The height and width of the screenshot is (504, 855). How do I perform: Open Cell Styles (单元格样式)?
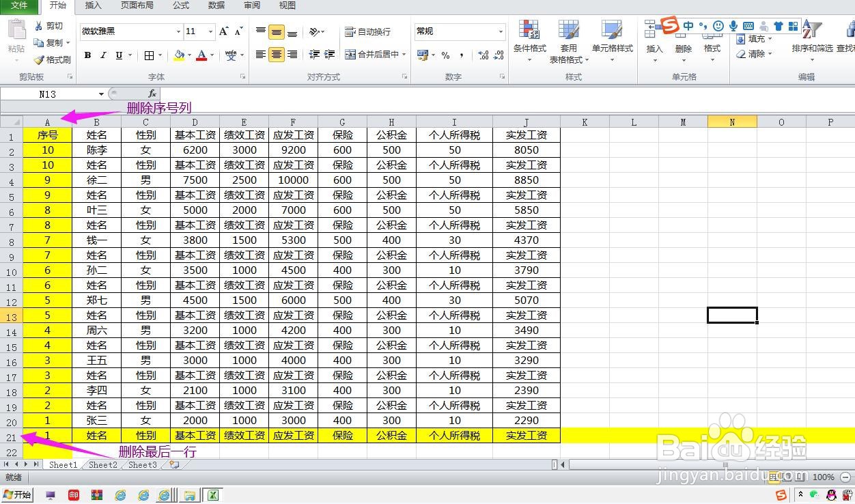(612, 42)
